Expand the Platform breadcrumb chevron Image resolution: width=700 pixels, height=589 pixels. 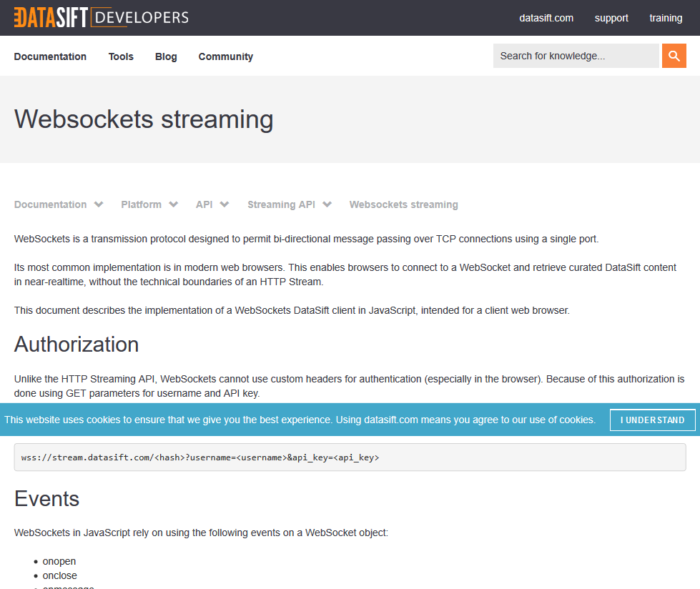[173, 204]
